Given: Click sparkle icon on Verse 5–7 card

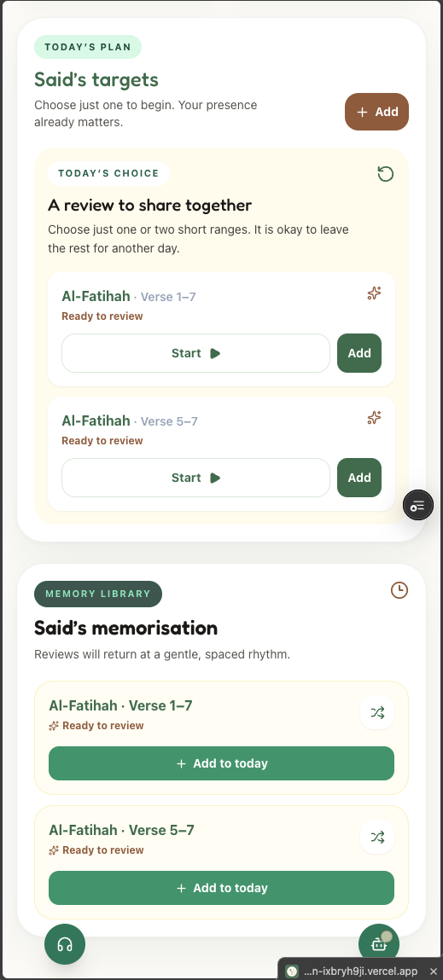Looking at the screenshot, I should [374, 417].
